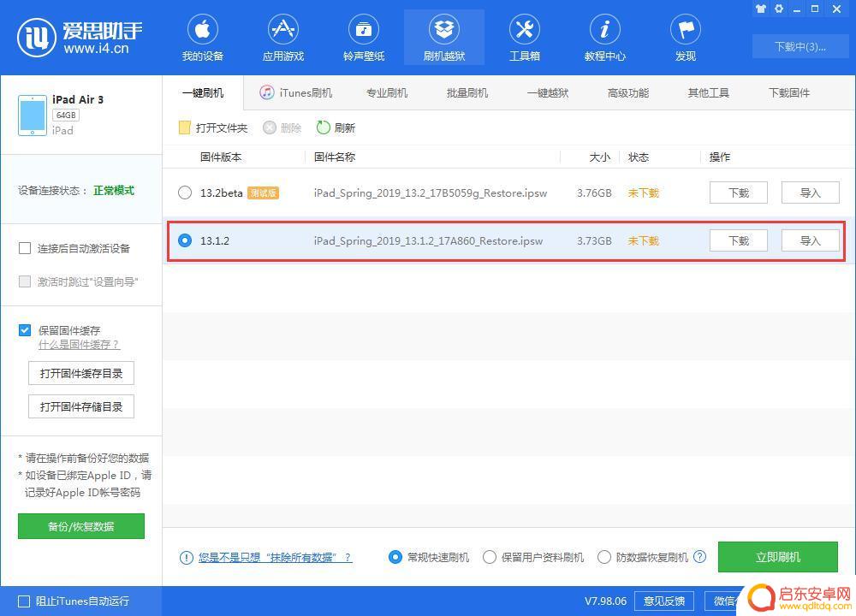856x616 pixels.
Task: Click the help question mark beside 防数据恢复刷机
Action: click(699, 556)
